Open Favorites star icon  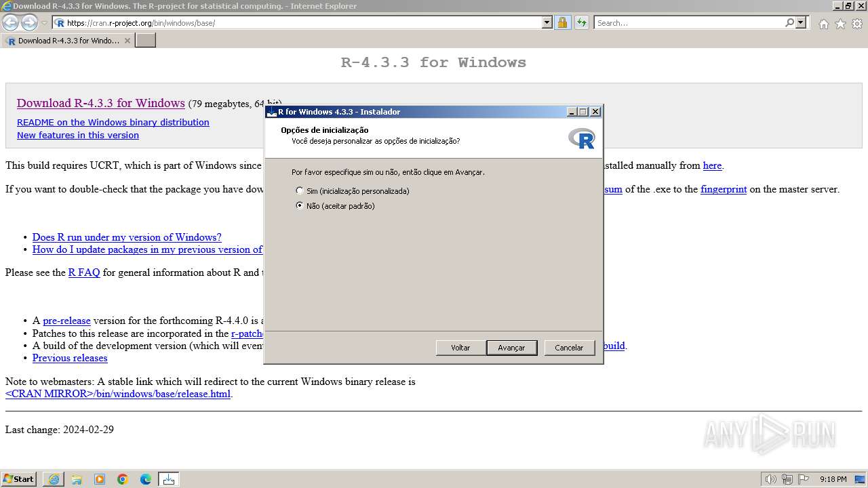click(840, 24)
